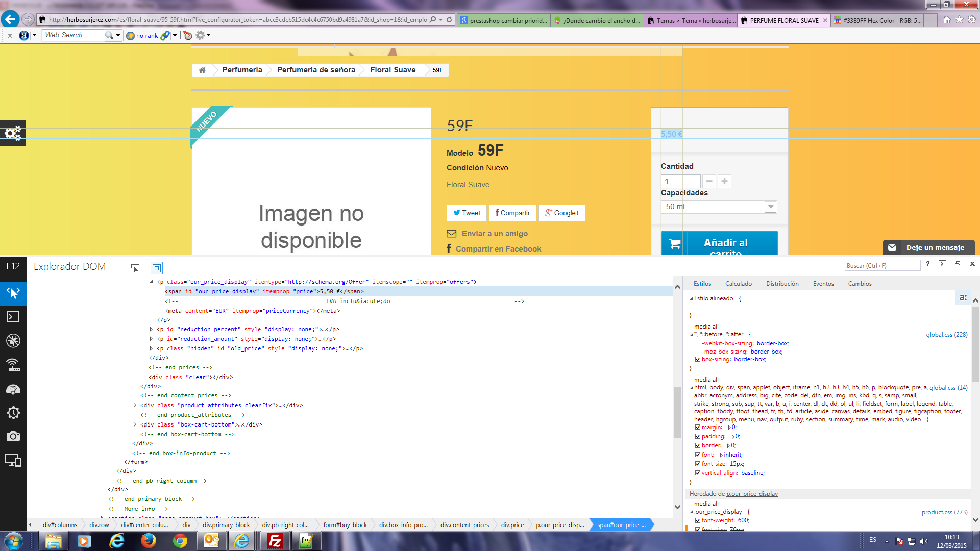This screenshot has width=980, height=551.
Task: Launch FileZilla from the taskbar
Action: (275, 541)
